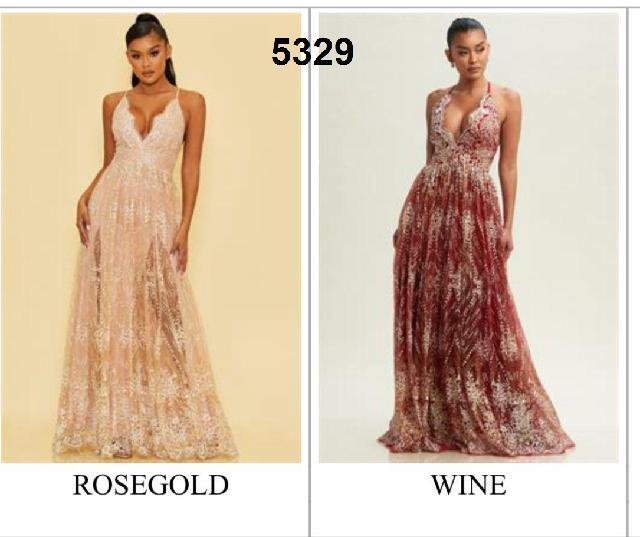Click the rosegold dress lace bodice

point(153,131)
